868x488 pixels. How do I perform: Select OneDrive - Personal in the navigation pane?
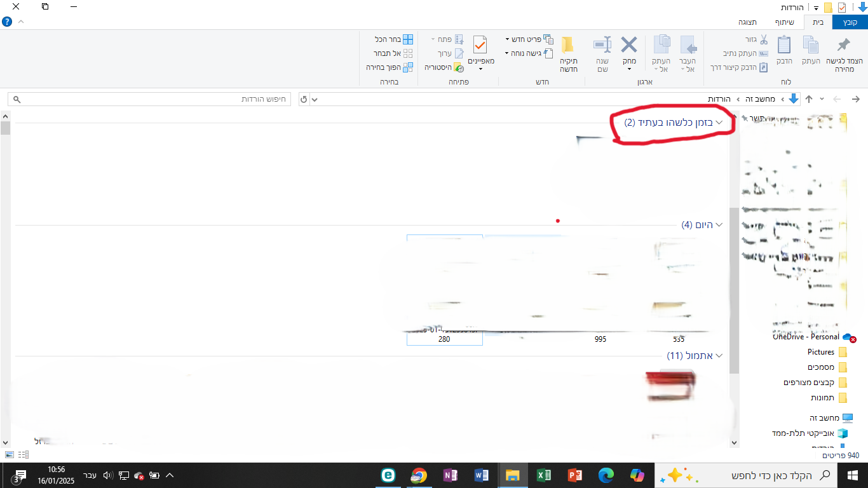[x=814, y=337]
